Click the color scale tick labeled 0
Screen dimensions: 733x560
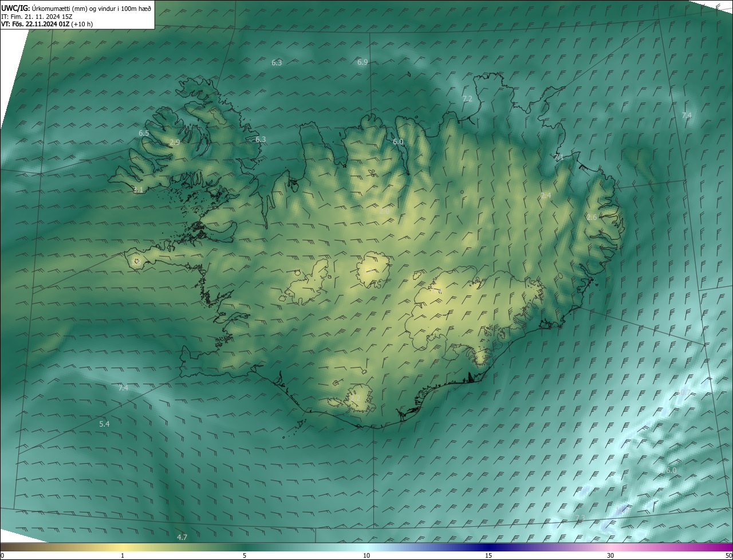click(x=2, y=555)
